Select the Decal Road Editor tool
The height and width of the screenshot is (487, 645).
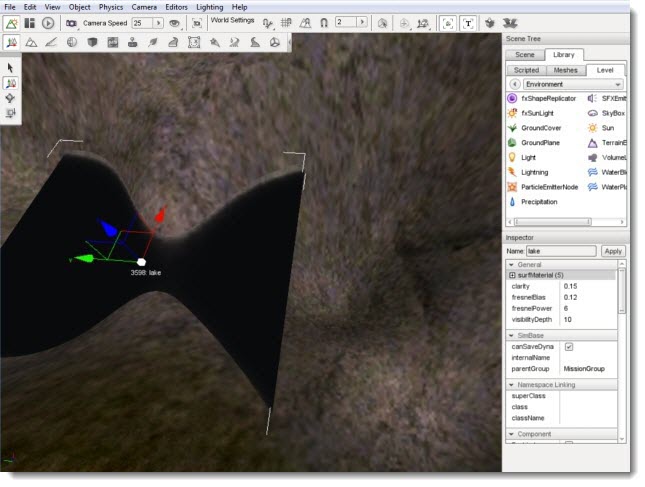pyautogui.click(x=255, y=42)
